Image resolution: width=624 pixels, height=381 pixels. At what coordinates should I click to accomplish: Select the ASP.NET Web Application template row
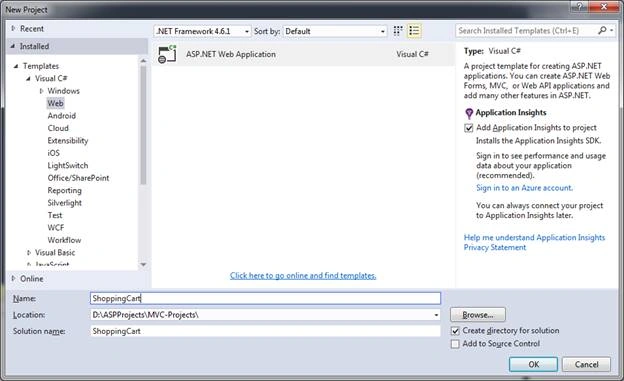coord(303,54)
